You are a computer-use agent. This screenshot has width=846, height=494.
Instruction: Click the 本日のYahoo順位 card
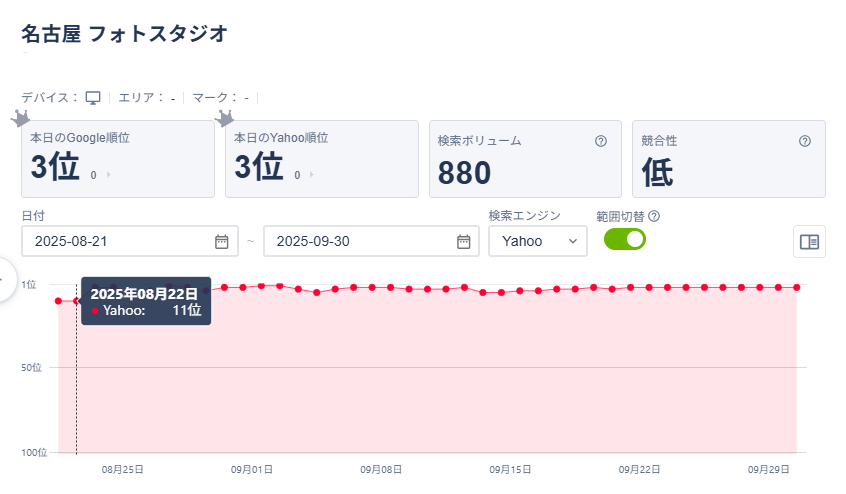pyautogui.click(x=321, y=159)
